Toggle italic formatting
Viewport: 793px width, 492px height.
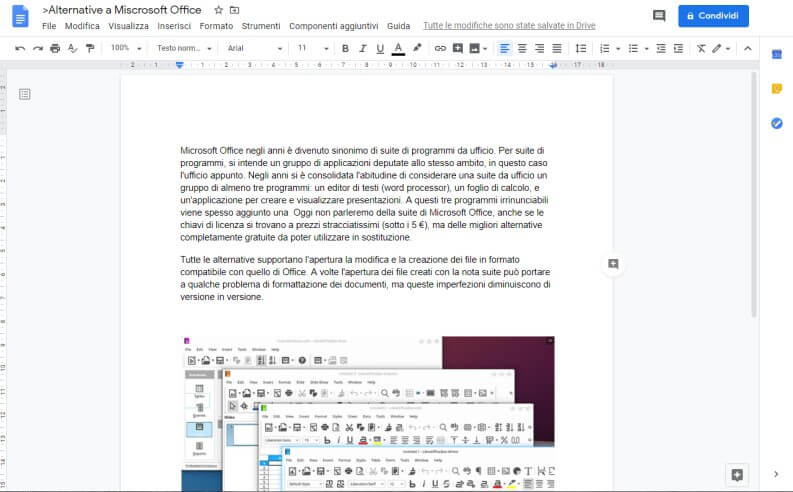[363, 49]
